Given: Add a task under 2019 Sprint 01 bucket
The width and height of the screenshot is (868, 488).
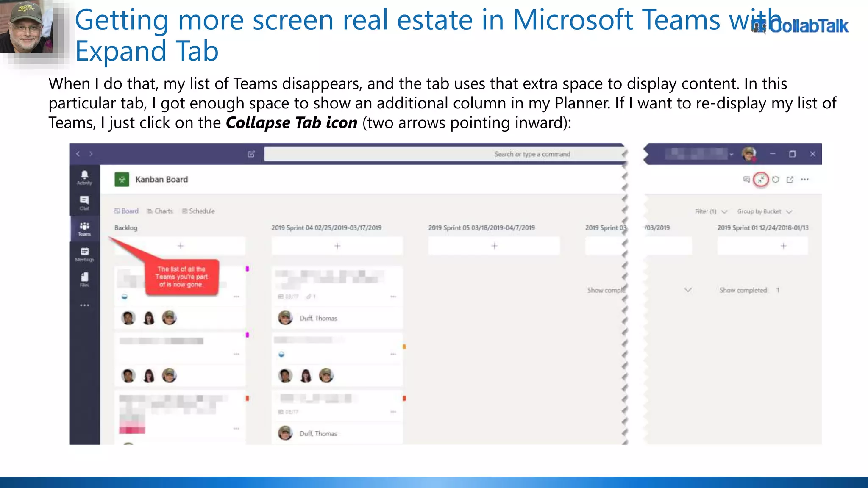Looking at the screenshot, I should 763,246.
